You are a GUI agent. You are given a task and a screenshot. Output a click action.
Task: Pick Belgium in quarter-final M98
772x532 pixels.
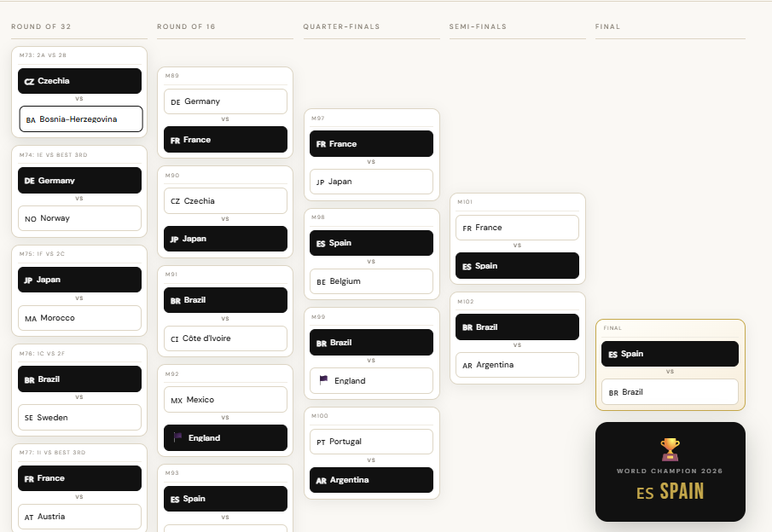(371, 281)
